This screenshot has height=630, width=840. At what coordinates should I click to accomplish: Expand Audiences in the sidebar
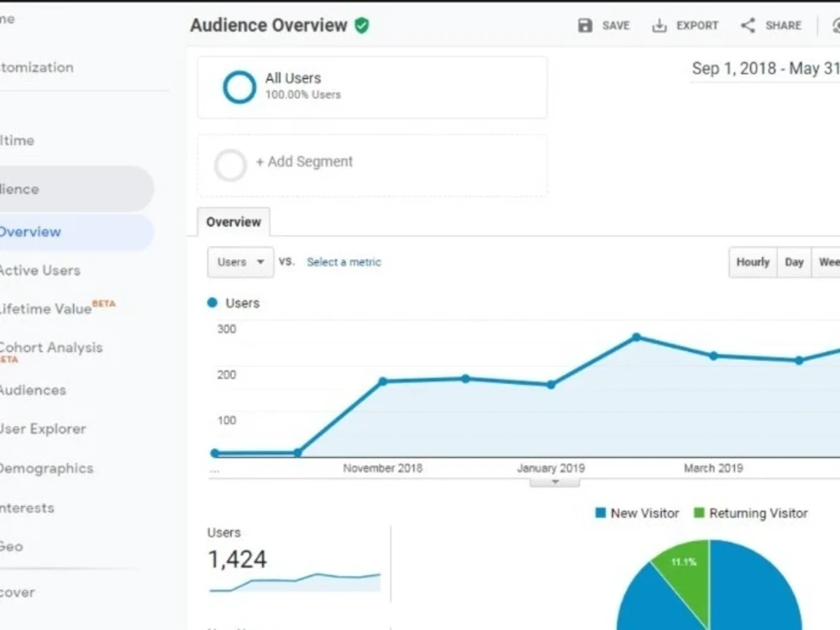(34, 390)
